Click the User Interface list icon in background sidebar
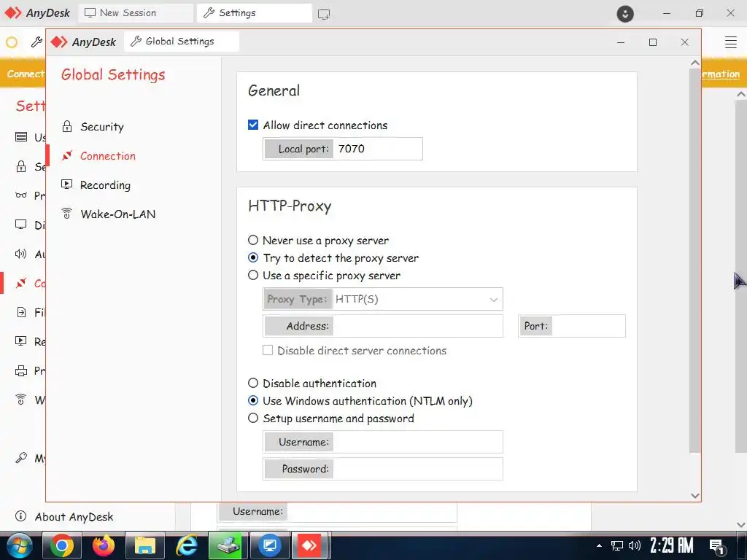Screen dimensions: 747x560 point(21,137)
